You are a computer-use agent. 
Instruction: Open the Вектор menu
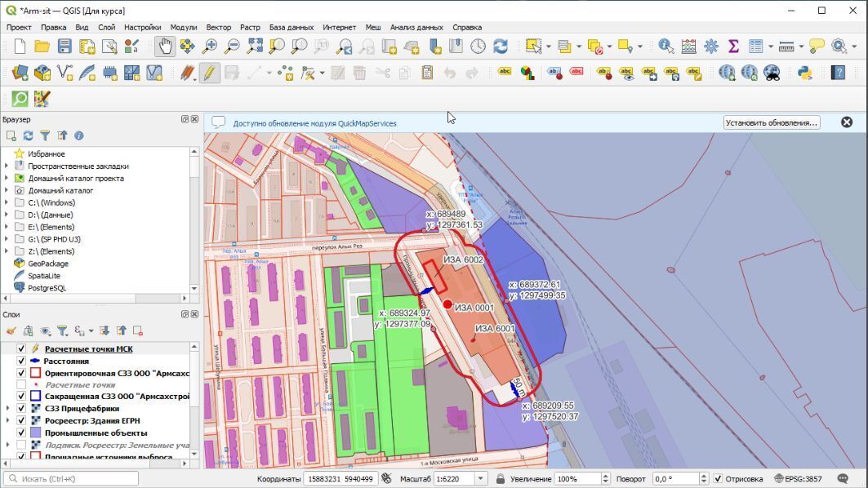coord(218,27)
